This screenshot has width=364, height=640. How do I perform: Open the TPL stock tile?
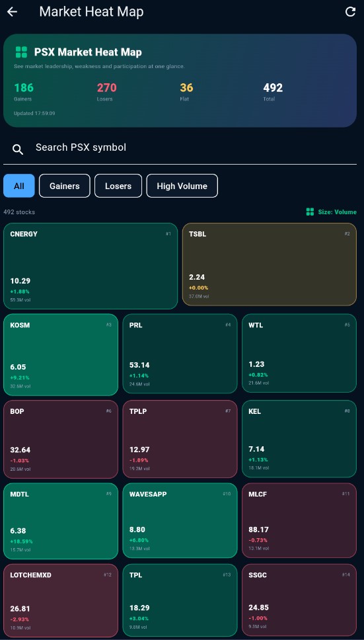[180, 601]
